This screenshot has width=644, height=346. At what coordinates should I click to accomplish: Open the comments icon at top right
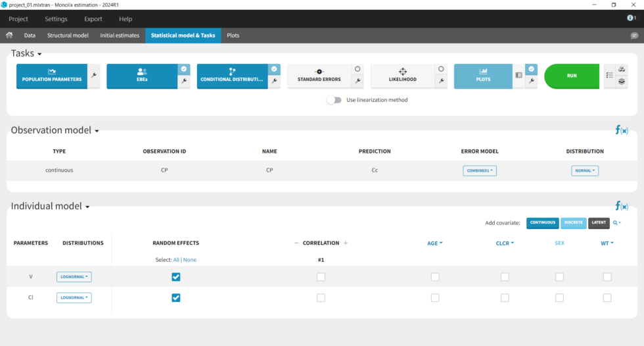[x=634, y=36]
